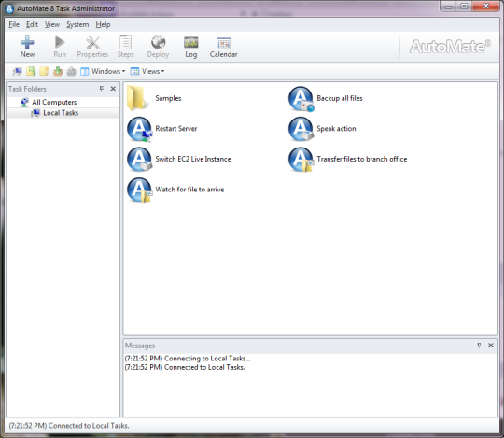Click the 'Samples' folder label
The width and height of the screenshot is (504, 438).
coord(168,98)
